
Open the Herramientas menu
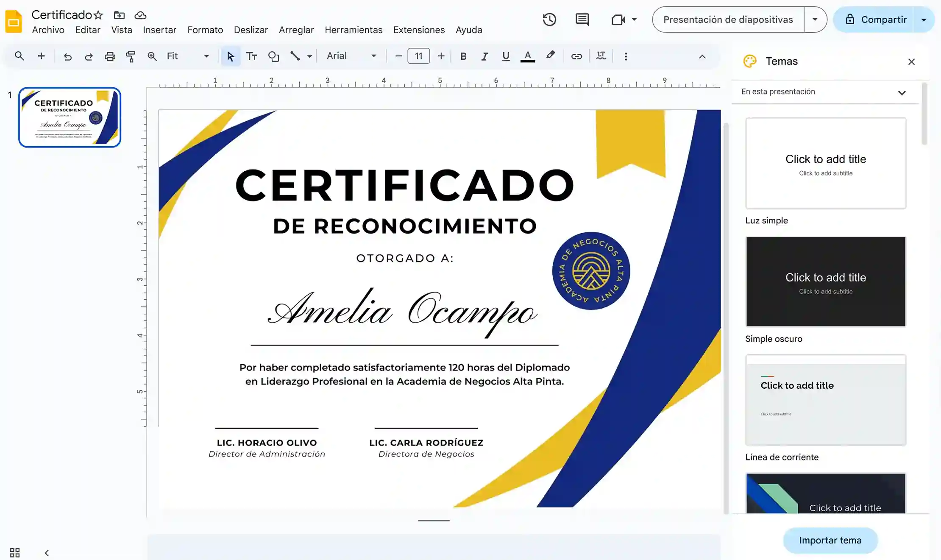pos(354,30)
